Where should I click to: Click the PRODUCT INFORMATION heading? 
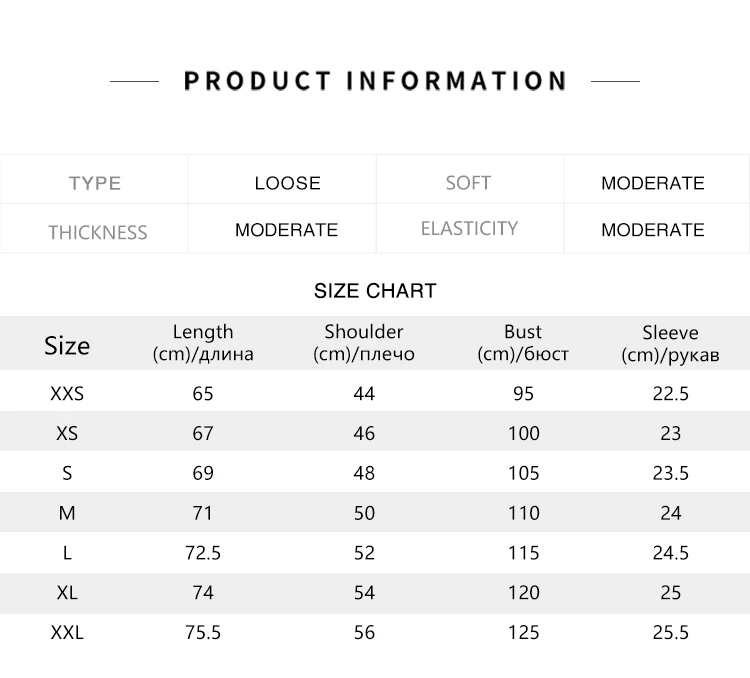(x=375, y=81)
